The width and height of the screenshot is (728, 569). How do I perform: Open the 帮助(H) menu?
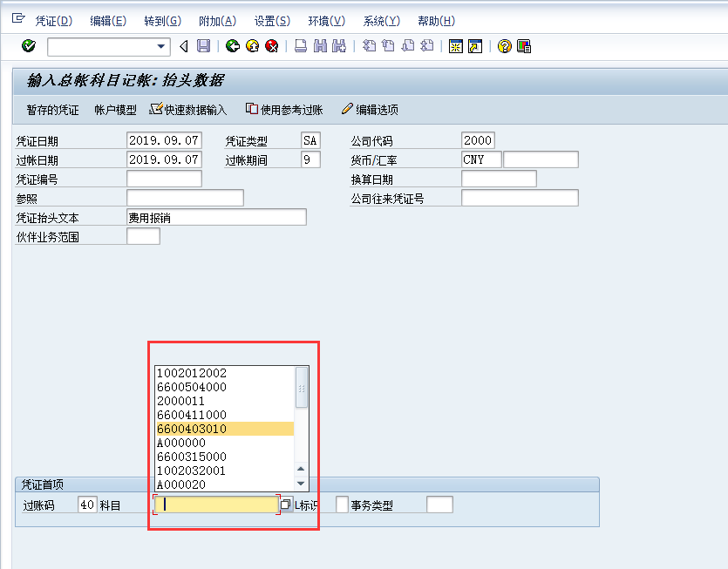[x=437, y=21]
